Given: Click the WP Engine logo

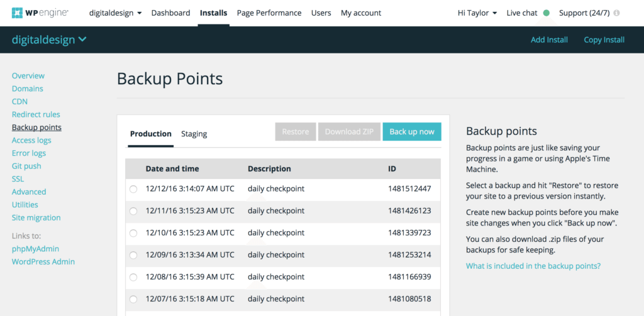Looking at the screenshot, I should point(40,13).
